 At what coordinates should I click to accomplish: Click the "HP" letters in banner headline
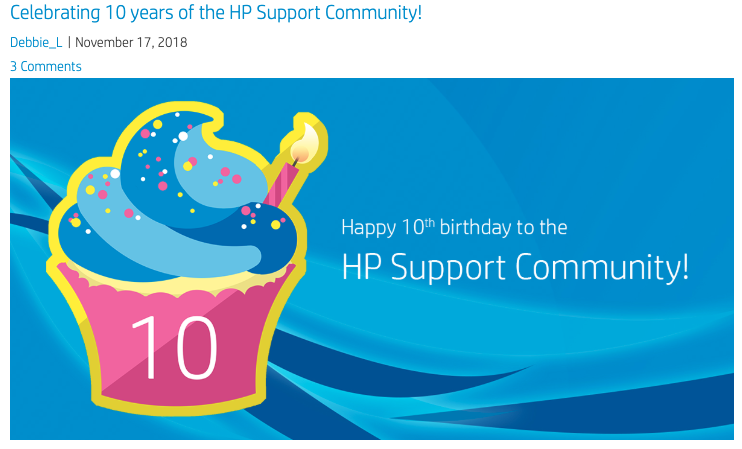click(x=361, y=267)
